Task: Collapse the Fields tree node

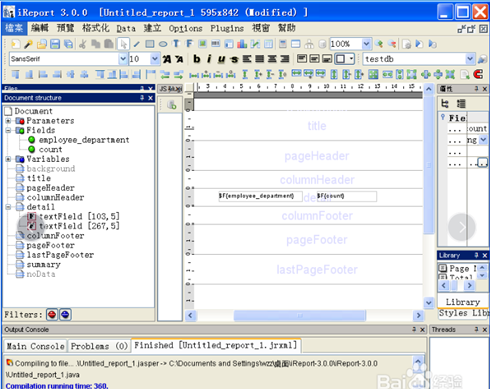Action: point(8,130)
